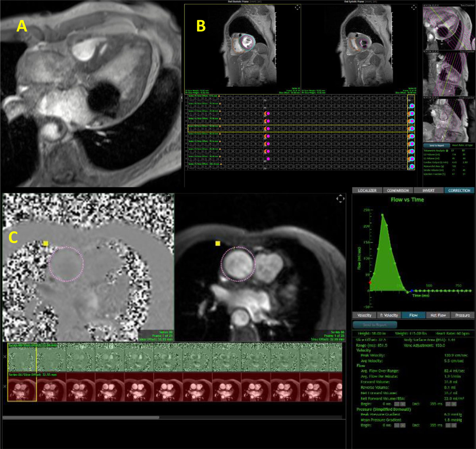
Task: Click the 'Peak Velocity:' label
Action: pyautogui.click(x=372, y=355)
